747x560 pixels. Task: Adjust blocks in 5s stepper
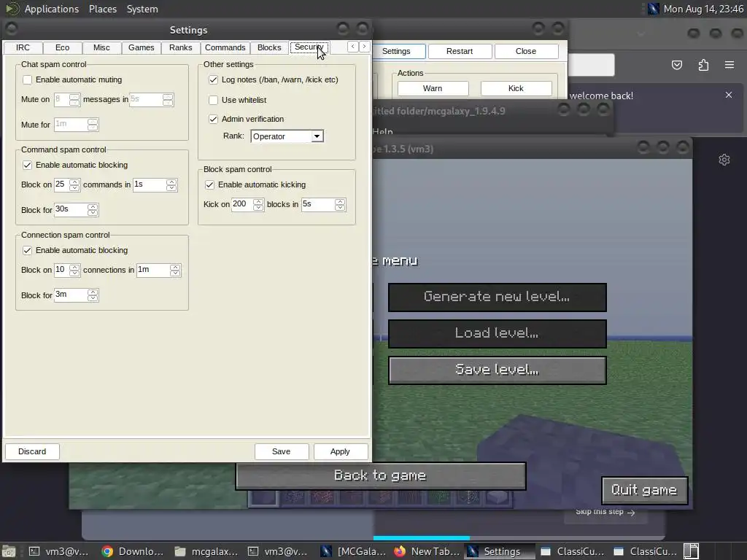click(340, 204)
